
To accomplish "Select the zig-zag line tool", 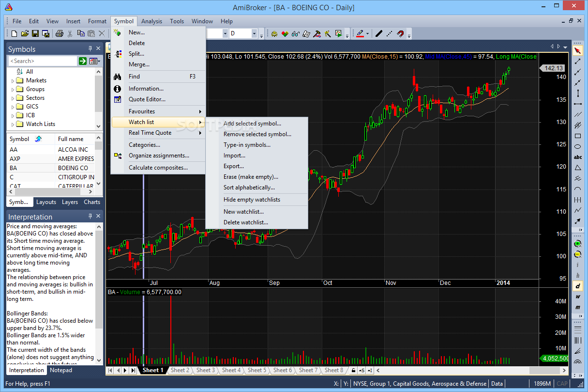I will pos(577,210).
